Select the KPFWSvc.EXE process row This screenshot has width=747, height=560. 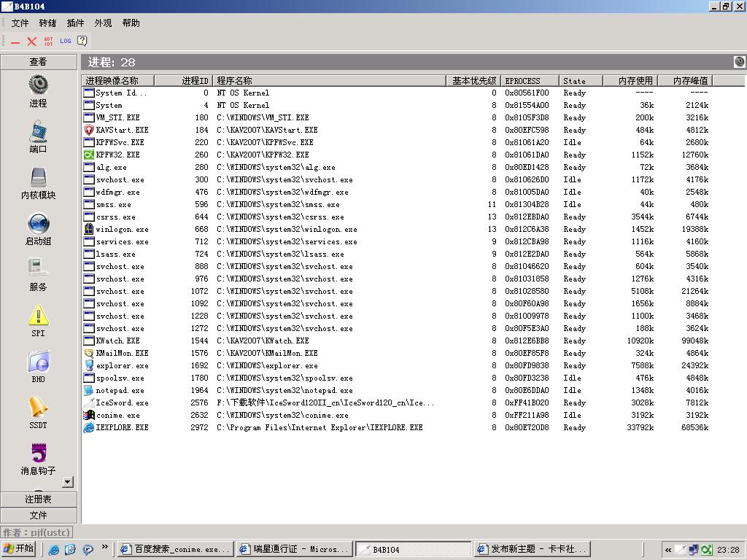tap(396, 142)
